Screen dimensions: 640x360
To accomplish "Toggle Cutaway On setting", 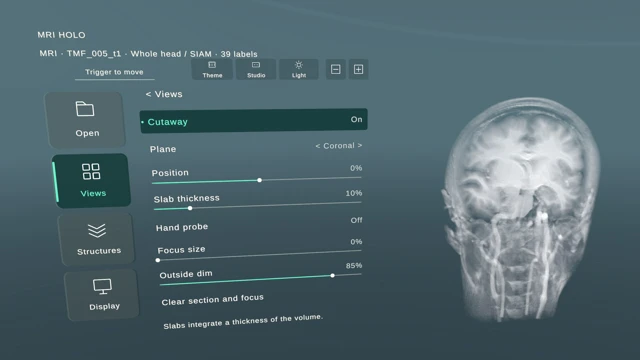I will pyautogui.click(x=253, y=121).
